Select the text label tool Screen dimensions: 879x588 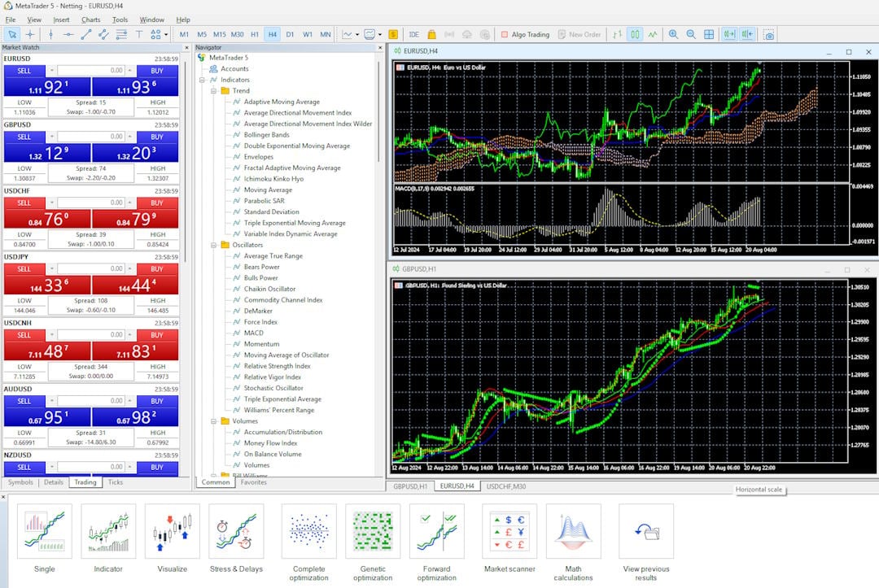(138, 34)
